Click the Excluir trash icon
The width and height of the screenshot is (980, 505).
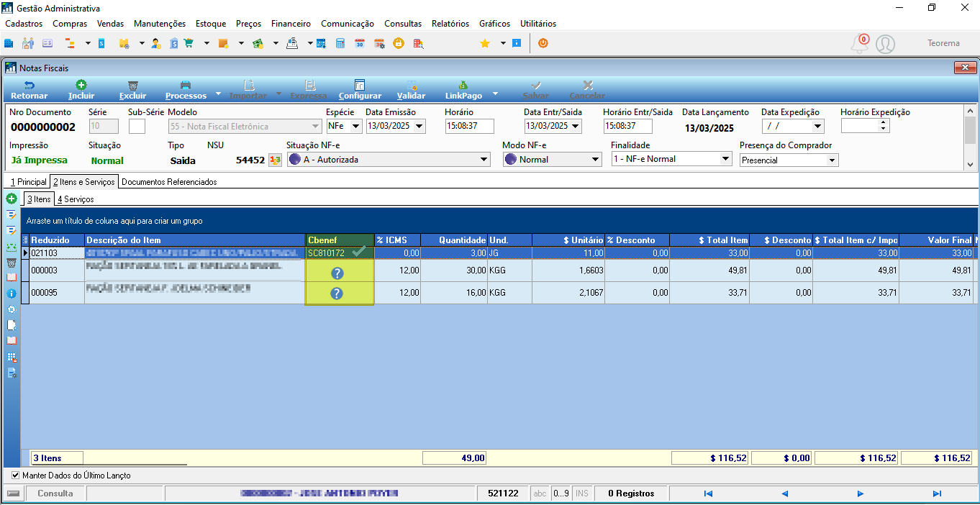click(132, 85)
